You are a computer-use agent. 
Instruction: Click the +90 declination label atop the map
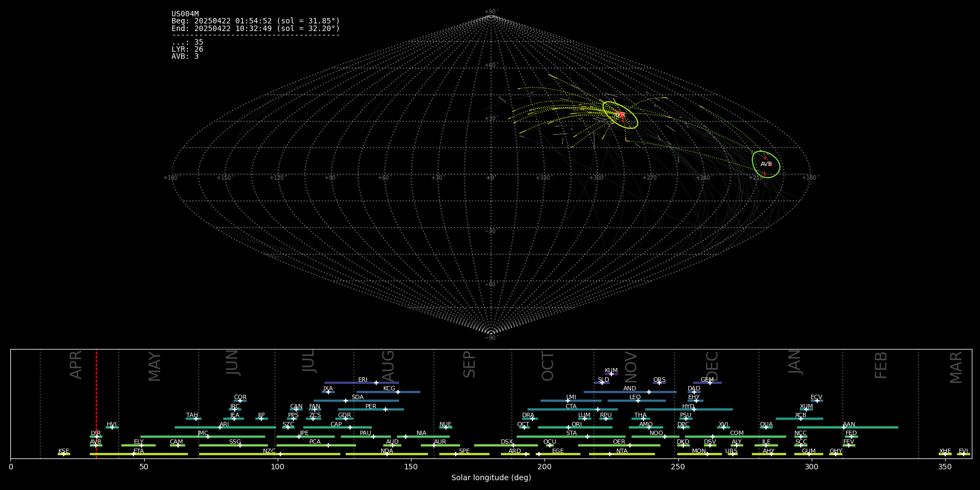491,12
